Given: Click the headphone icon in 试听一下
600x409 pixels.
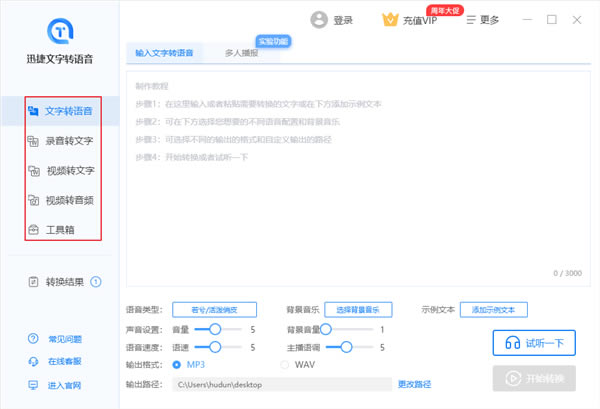Looking at the screenshot, I should [512, 342].
